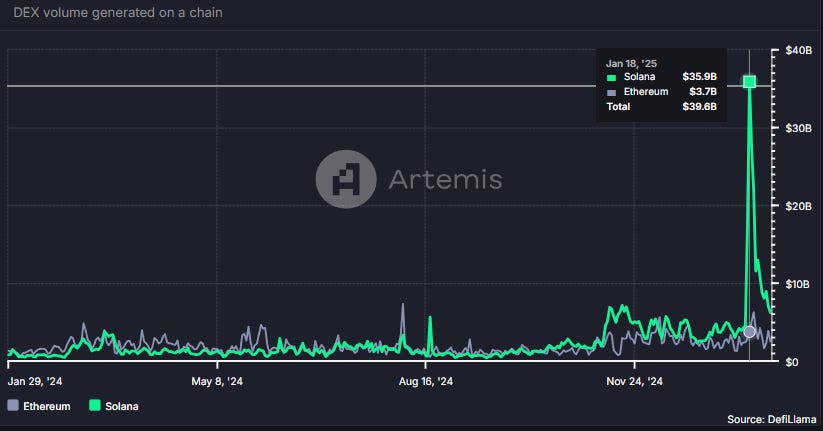Viewport: 823px width, 431px height.
Task: Click the Total $39.6B tooltip value
Action: coord(699,107)
